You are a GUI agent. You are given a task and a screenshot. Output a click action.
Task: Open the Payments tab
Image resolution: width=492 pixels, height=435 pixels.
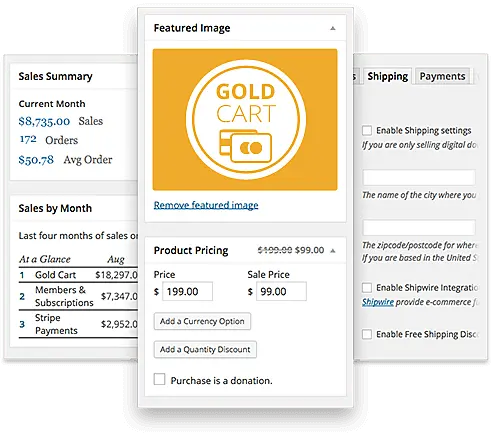click(442, 76)
